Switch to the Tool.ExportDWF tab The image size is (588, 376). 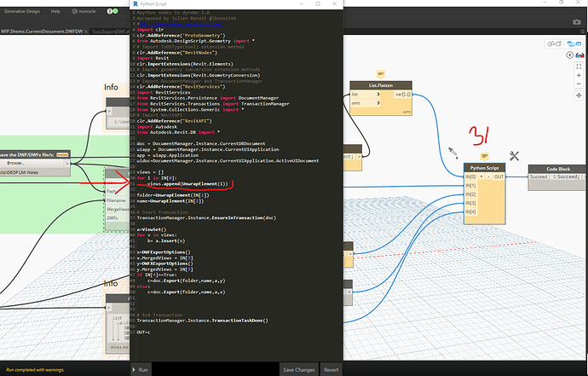(x=110, y=32)
